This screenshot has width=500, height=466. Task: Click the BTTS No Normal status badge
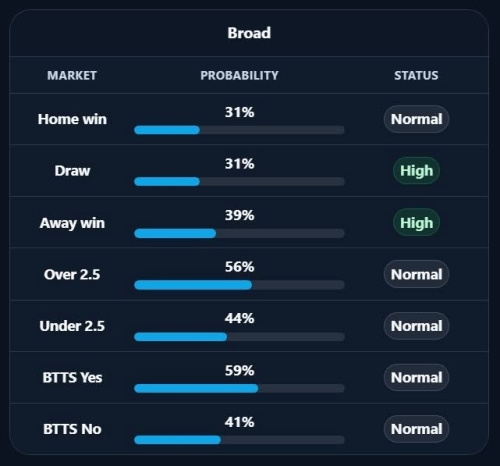tap(416, 429)
